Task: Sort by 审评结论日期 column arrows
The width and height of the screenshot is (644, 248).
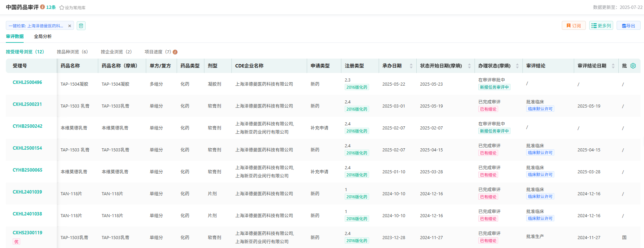Action: [613, 66]
